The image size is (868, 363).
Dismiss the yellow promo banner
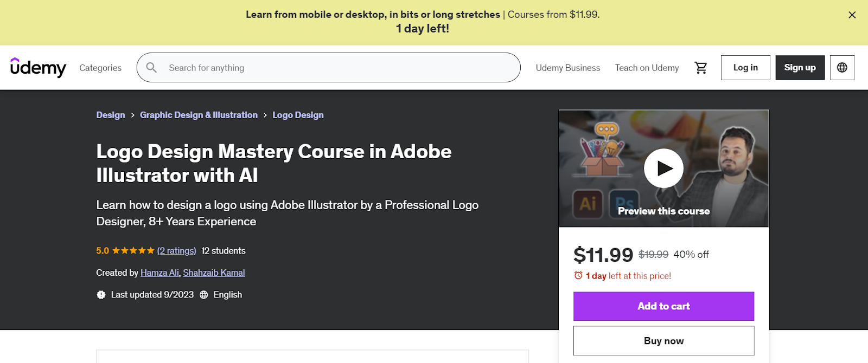point(852,15)
